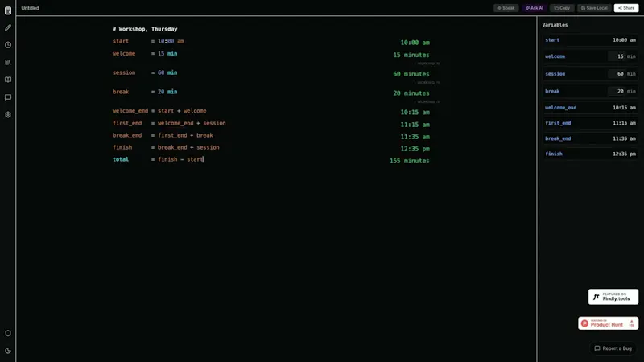Click the Report a Bug button

[613, 348]
